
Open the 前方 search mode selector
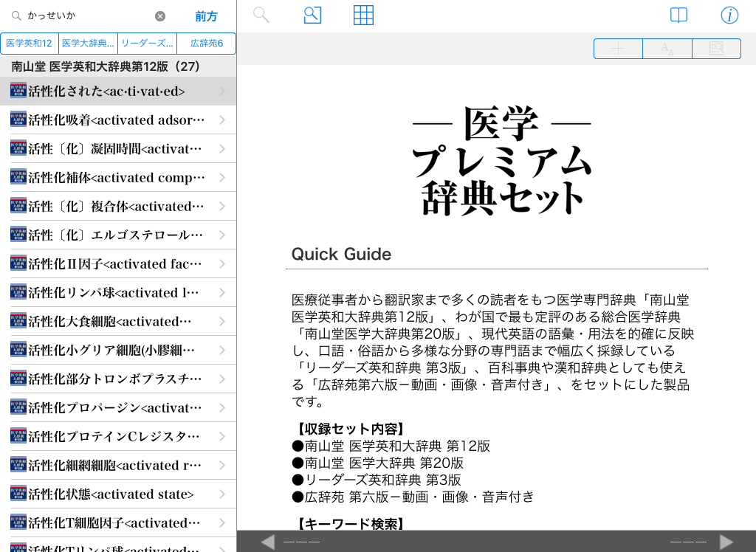pyautogui.click(x=207, y=16)
